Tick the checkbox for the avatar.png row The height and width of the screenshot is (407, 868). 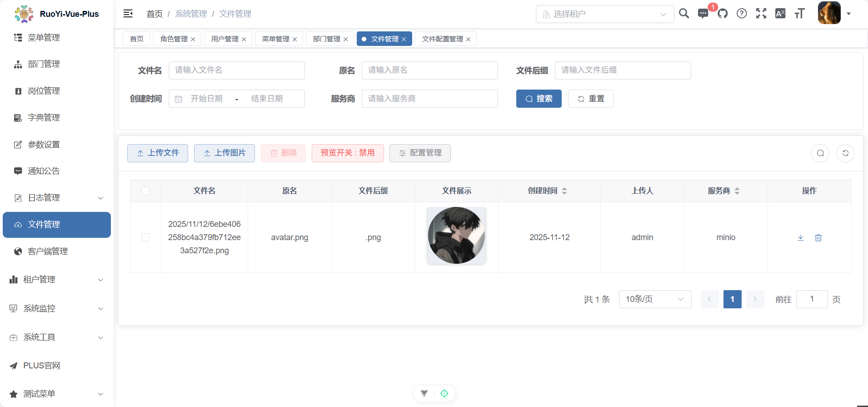tap(145, 237)
